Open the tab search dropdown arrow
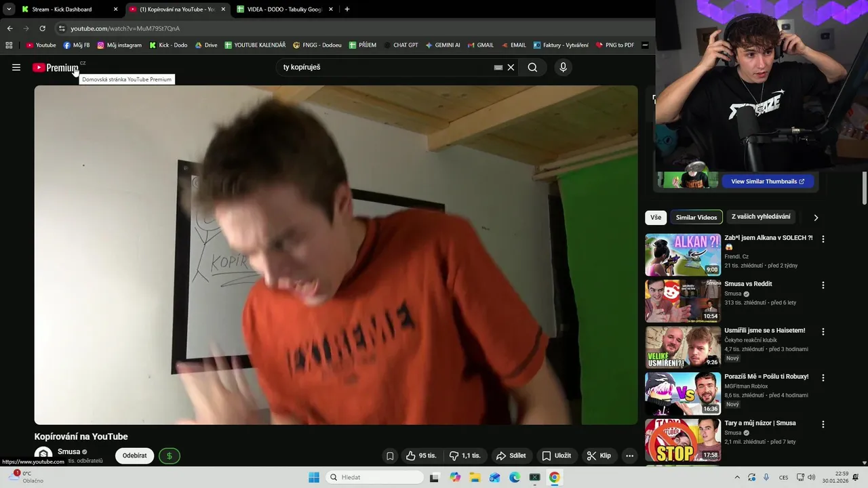This screenshot has width=868, height=488. (x=9, y=9)
